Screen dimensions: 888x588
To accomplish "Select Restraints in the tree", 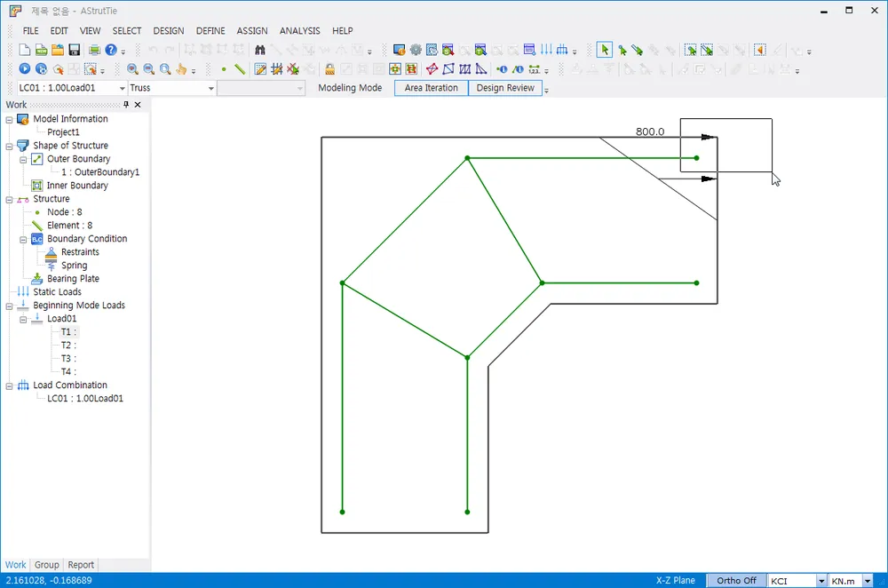I will pos(80,252).
